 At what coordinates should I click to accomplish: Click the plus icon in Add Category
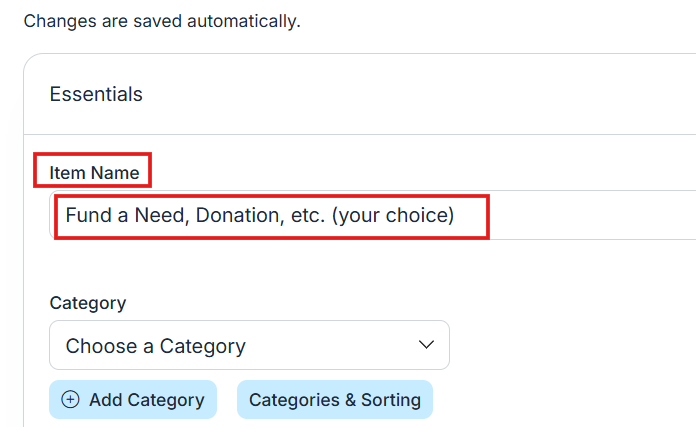[x=70, y=400]
